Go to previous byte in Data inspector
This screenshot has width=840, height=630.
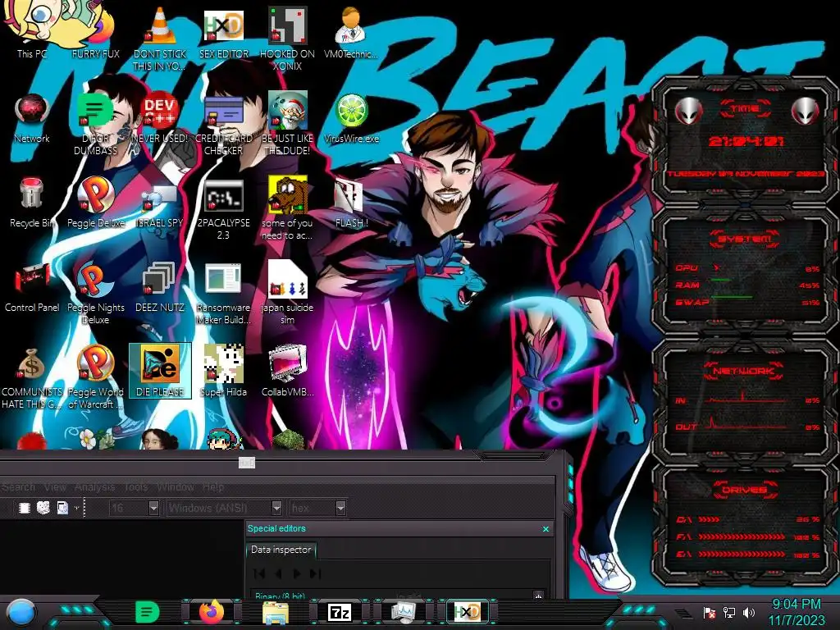(278, 573)
